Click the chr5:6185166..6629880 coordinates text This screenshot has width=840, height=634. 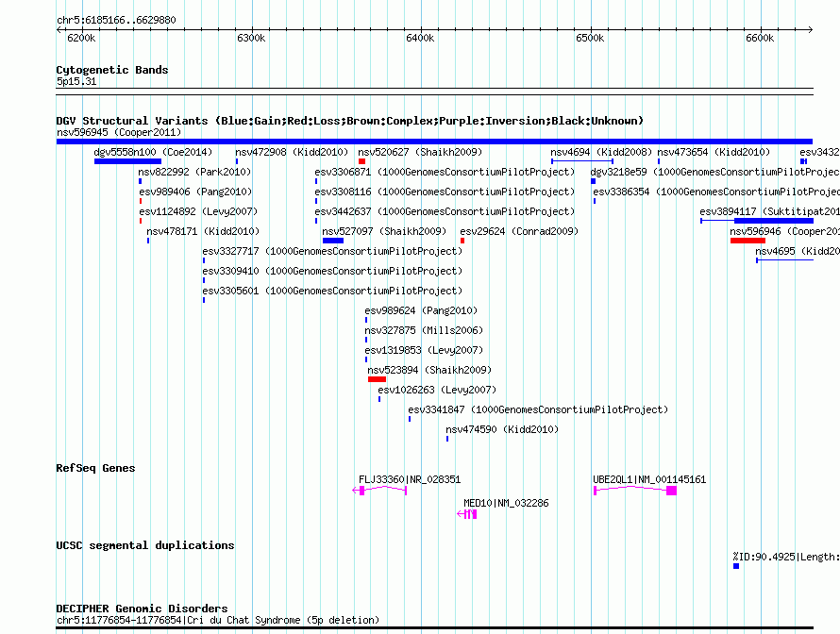(x=116, y=20)
